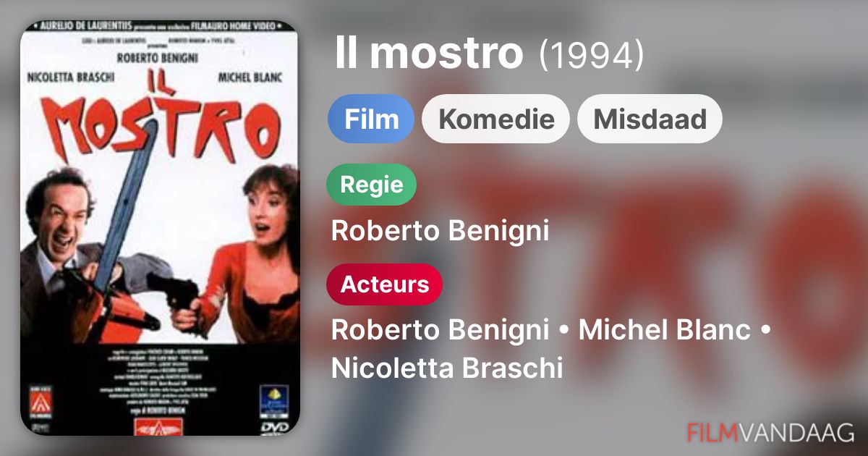868x456 pixels.
Task: Open actress Nicoletta Braschi's name
Action: tap(447, 368)
